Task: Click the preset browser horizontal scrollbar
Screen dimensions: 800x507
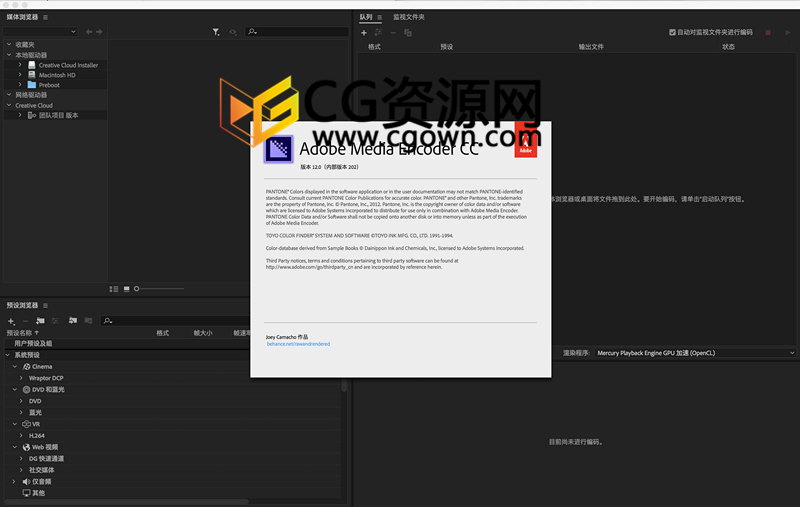Action: [x=127, y=502]
